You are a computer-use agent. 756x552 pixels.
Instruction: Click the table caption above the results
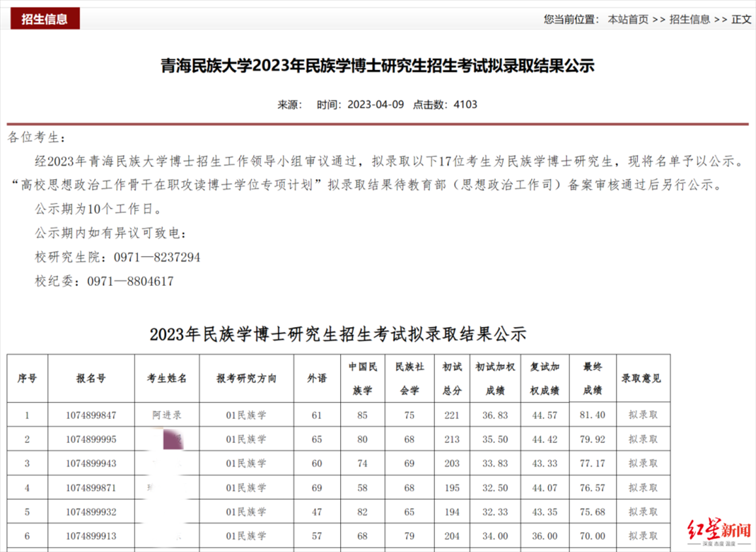pos(338,334)
